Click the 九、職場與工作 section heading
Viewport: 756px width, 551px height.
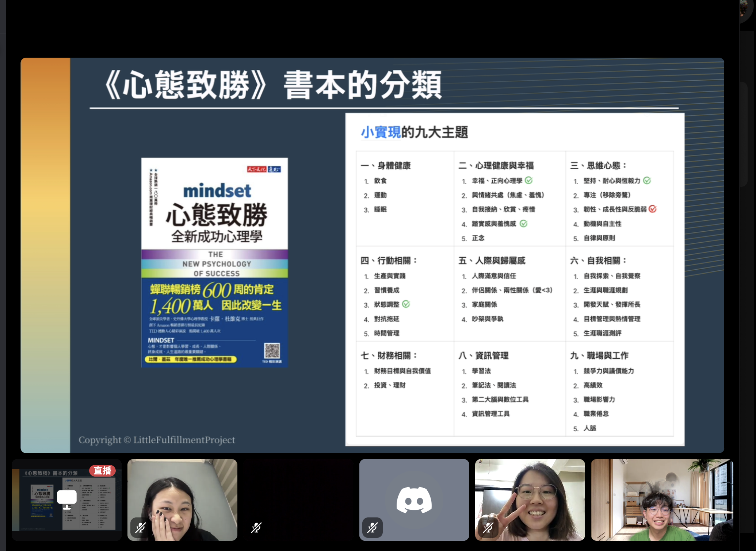coord(599,355)
